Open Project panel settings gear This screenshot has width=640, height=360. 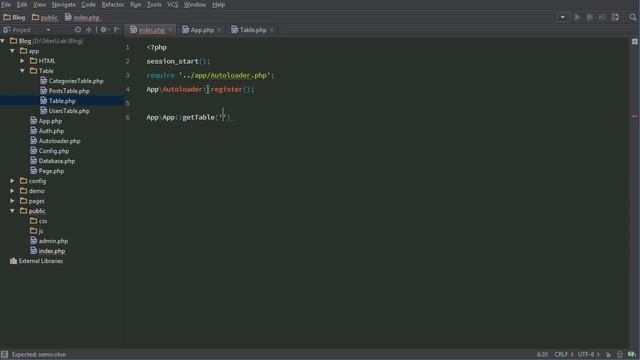(104, 30)
